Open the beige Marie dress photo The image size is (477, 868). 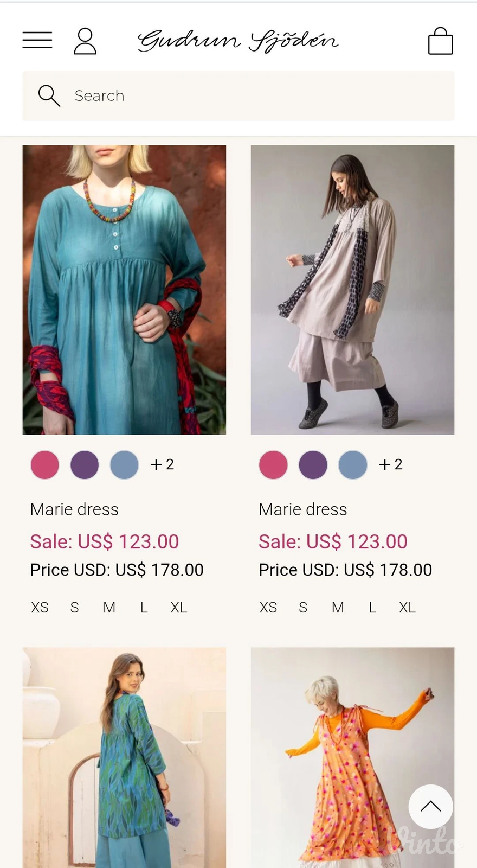tap(352, 290)
